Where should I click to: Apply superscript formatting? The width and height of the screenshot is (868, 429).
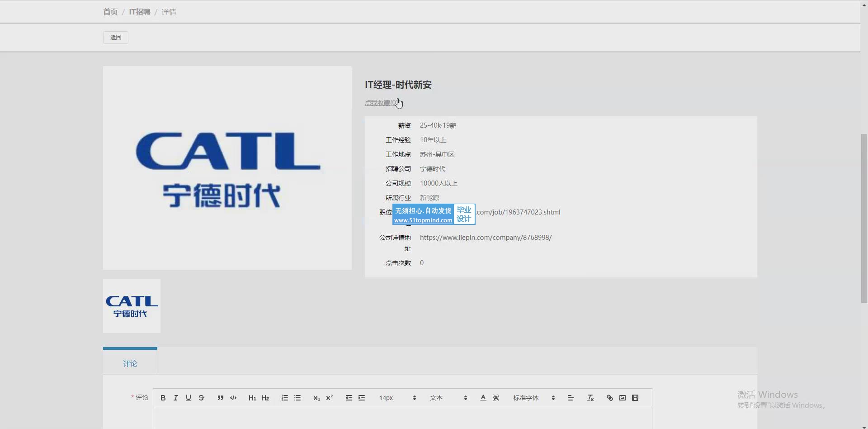click(330, 398)
